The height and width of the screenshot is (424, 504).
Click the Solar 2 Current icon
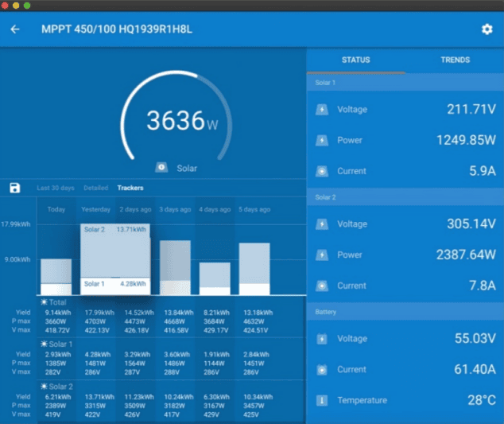tap(321, 286)
